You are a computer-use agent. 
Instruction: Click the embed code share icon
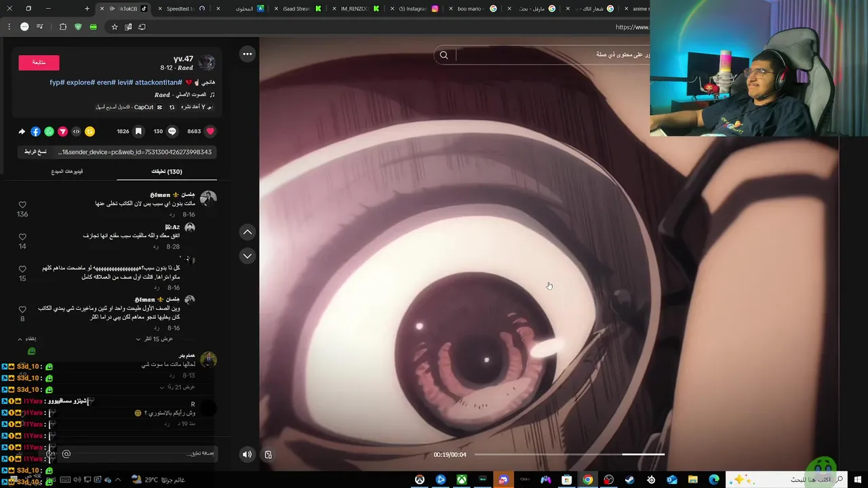[76, 131]
